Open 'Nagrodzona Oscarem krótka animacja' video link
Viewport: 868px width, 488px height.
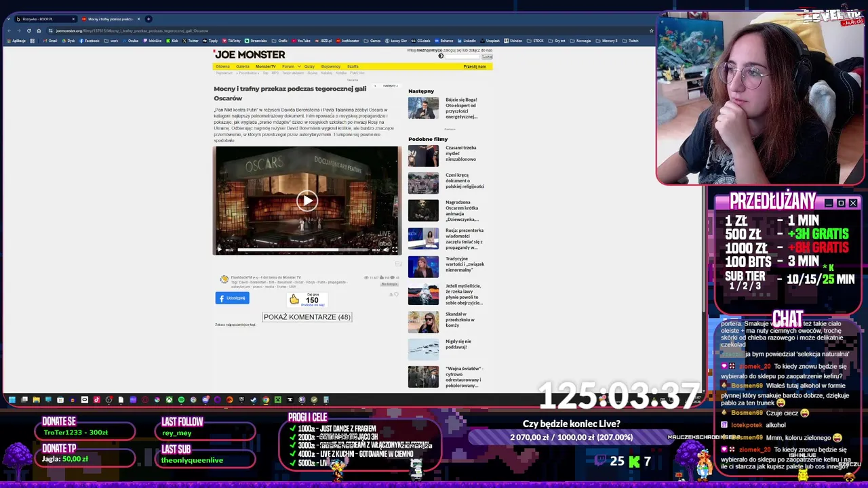(462, 211)
